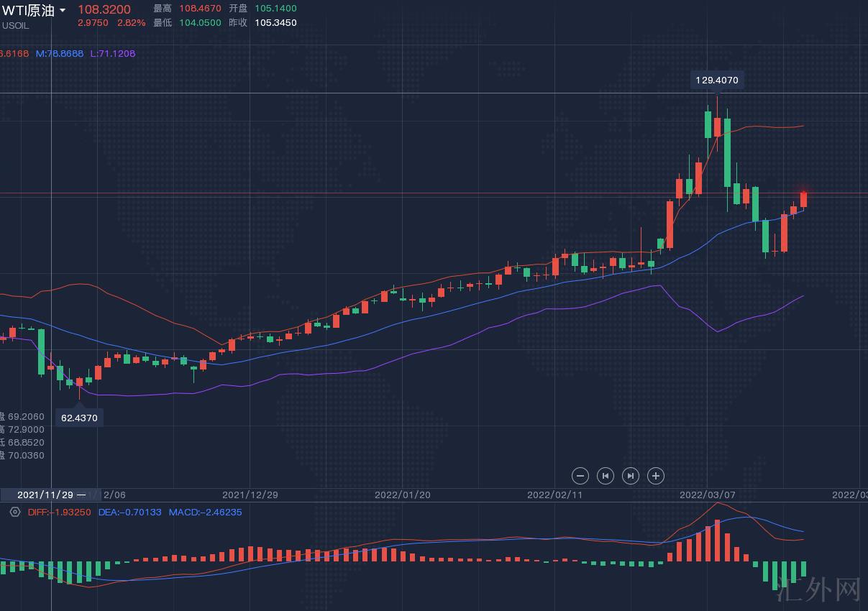Click the 2022/03/07 date on time axis

pyautogui.click(x=708, y=495)
